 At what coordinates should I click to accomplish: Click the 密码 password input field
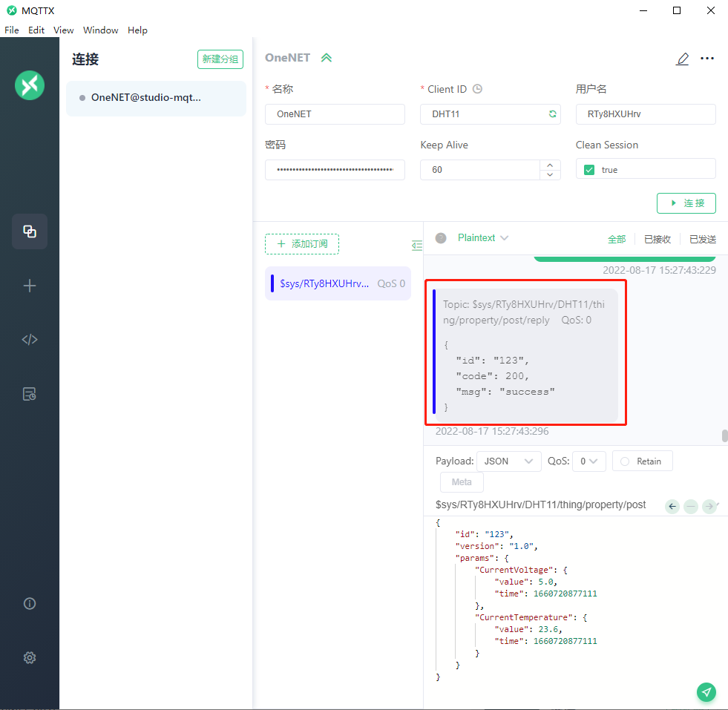click(x=335, y=170)
